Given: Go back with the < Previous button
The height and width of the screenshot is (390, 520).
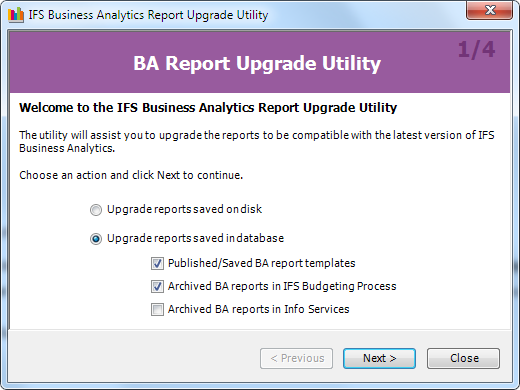Looking at the screenshot, I should (x=296, y=358).
